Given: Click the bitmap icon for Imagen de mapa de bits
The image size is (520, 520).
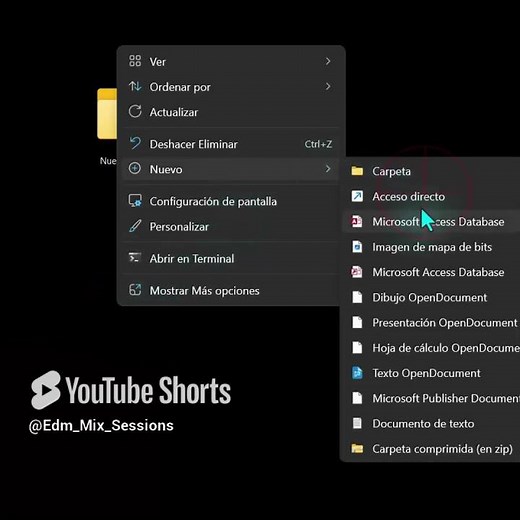Looking at the screenshot, I should [357, 247].
